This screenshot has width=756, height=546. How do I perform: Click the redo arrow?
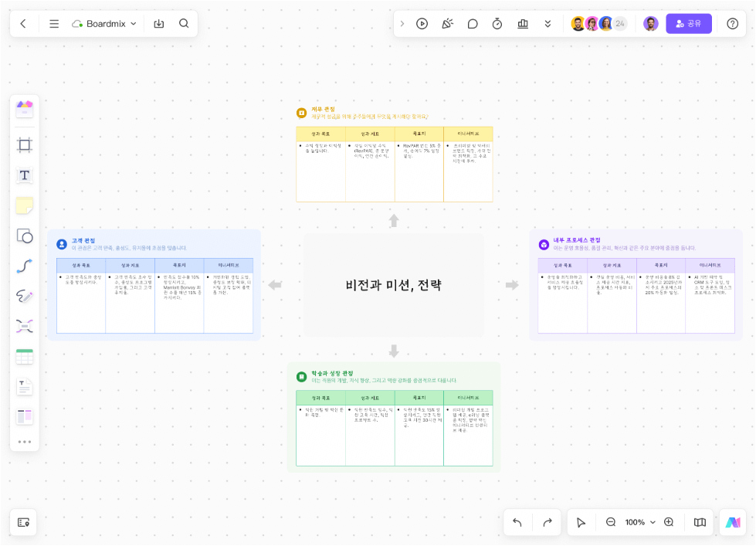pyautogui.click(x=548, y=522)
